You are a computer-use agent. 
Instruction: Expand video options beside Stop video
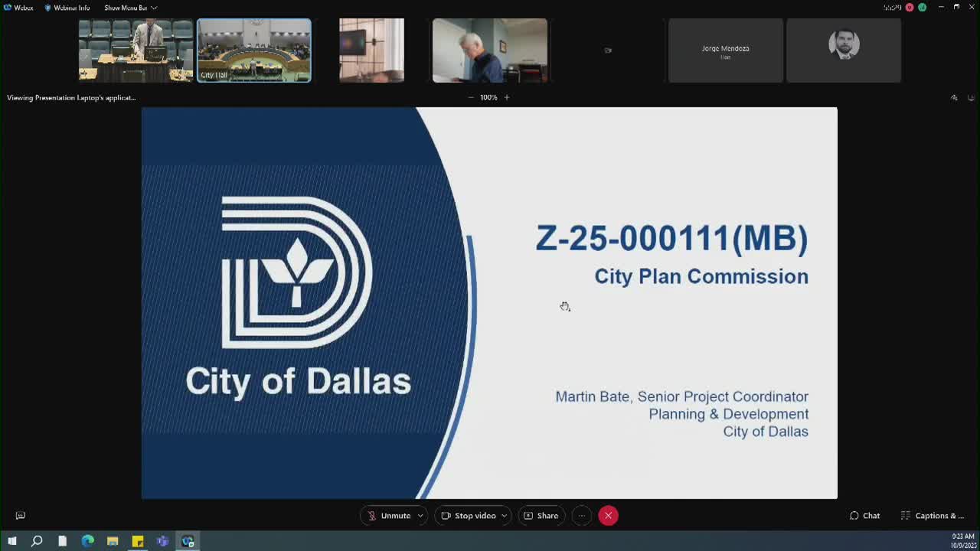504,515
